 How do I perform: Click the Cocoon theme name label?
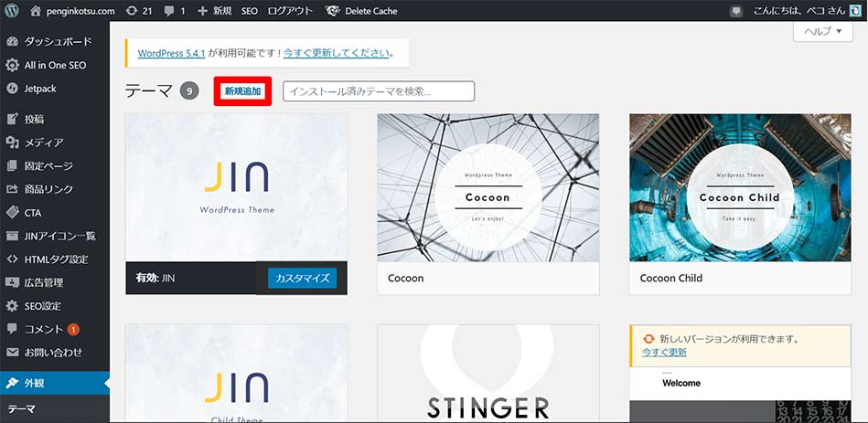(x=406, y=278)
